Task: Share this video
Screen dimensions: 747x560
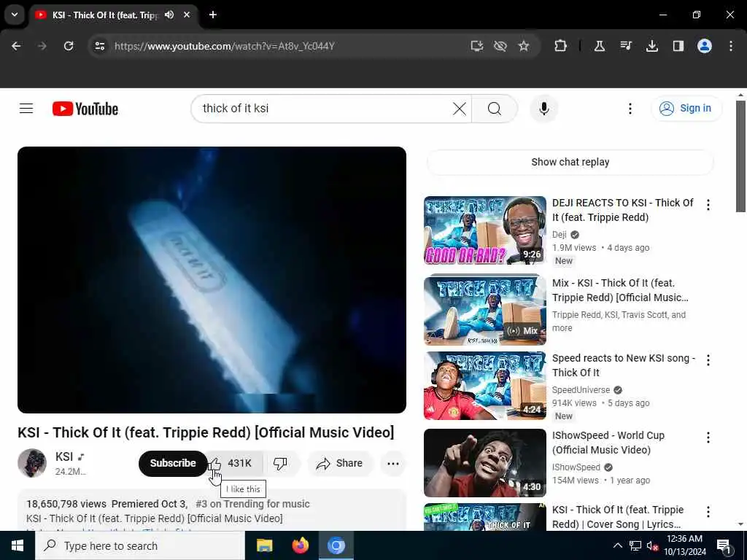Action: [340, 463]
